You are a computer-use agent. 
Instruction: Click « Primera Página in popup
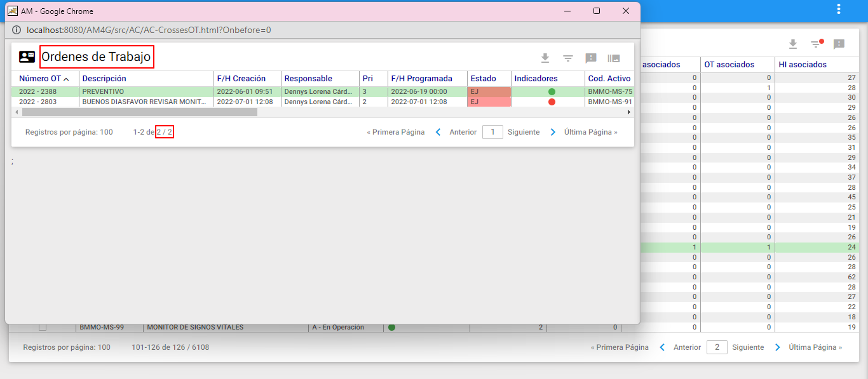396,132
